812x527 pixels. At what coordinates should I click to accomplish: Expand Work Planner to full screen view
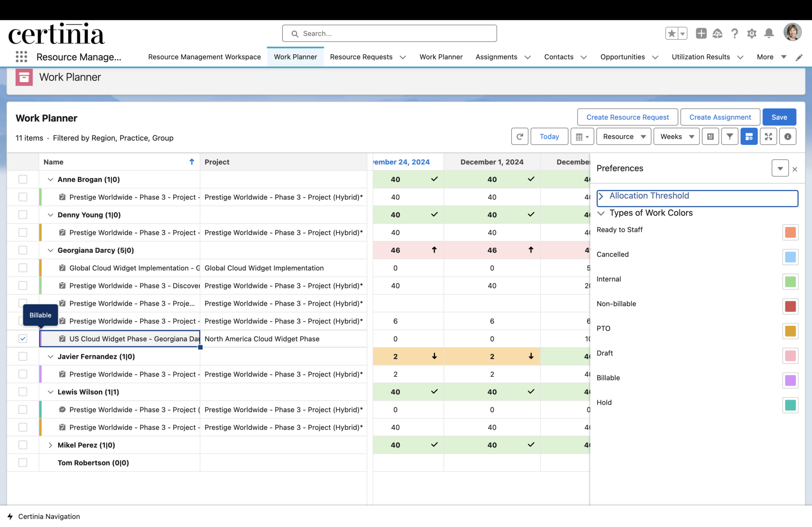pos(768,136)
